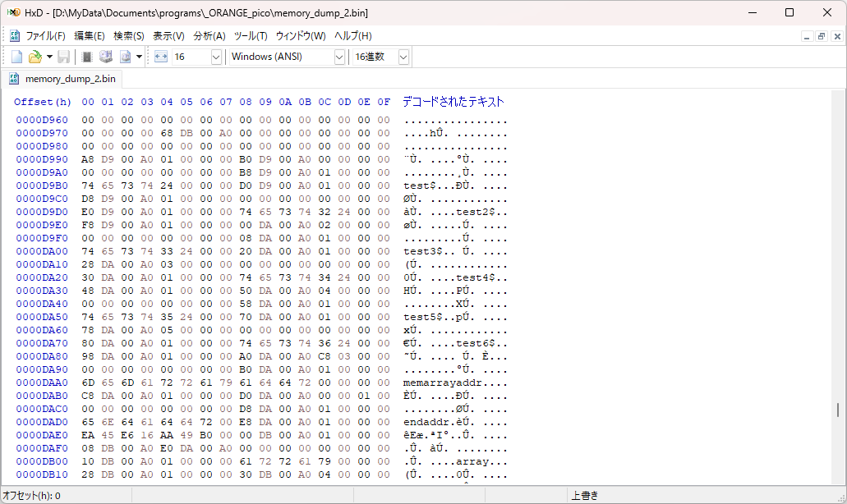
Task: Open the 検索(S) menu
Action: tap(128, 35)
